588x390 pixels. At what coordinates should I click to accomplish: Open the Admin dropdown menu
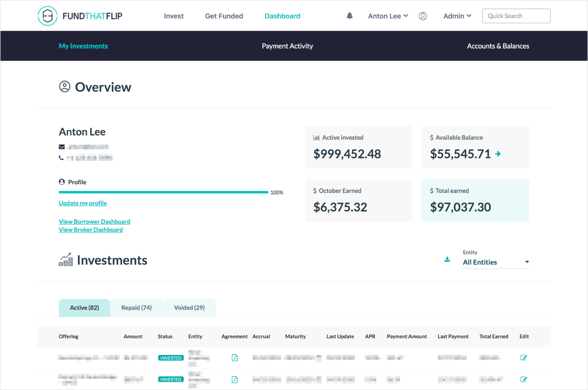click(457, 16)
